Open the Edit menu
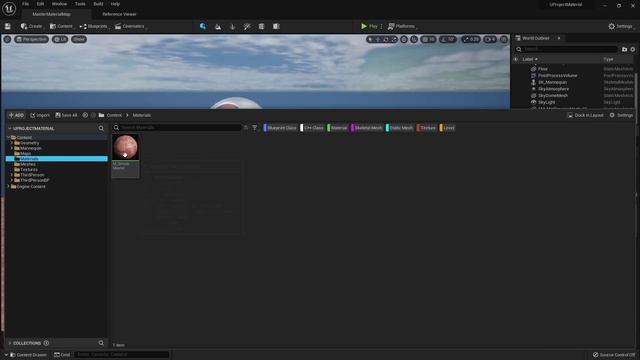Viewport: 640px width, 360px height. click(40, 4)
